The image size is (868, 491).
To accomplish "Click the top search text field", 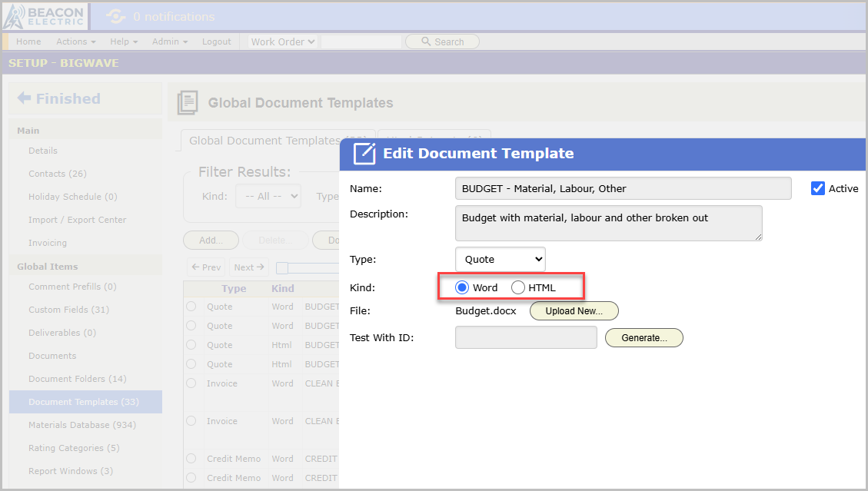I will pyautogui.click(x=361, y=41).
